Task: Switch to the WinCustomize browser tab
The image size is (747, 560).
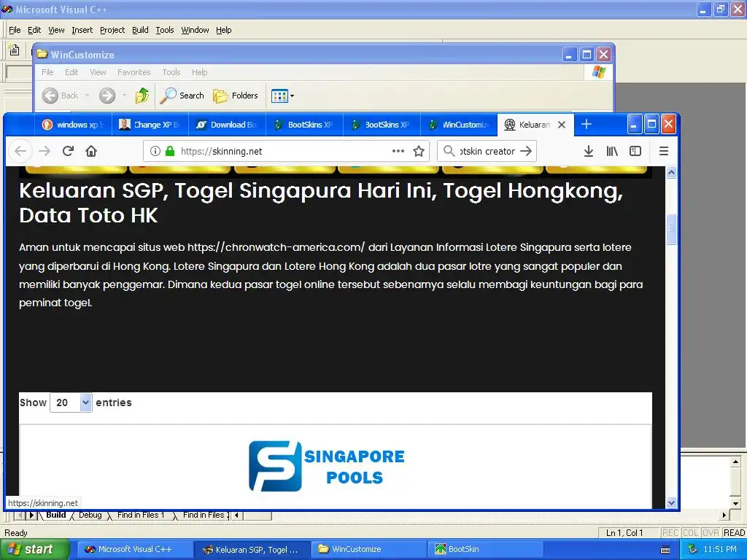Action: tap(459, 125)
